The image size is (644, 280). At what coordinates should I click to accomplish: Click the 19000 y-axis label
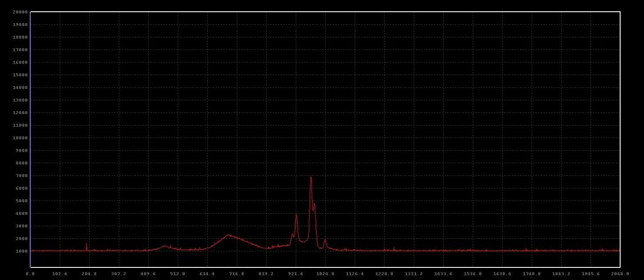20,25
